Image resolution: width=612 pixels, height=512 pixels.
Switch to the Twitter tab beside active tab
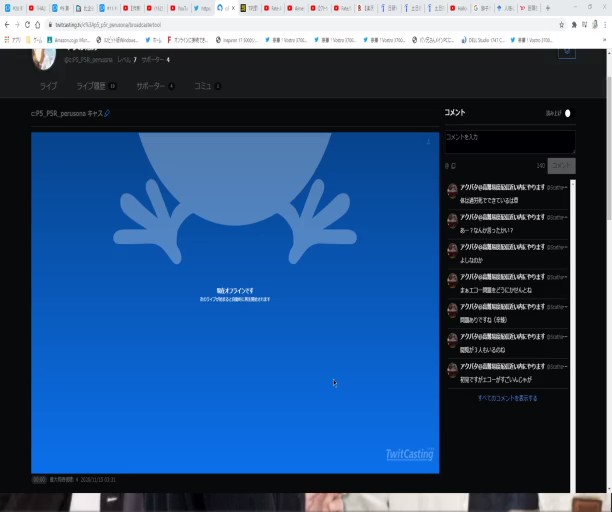202,8
